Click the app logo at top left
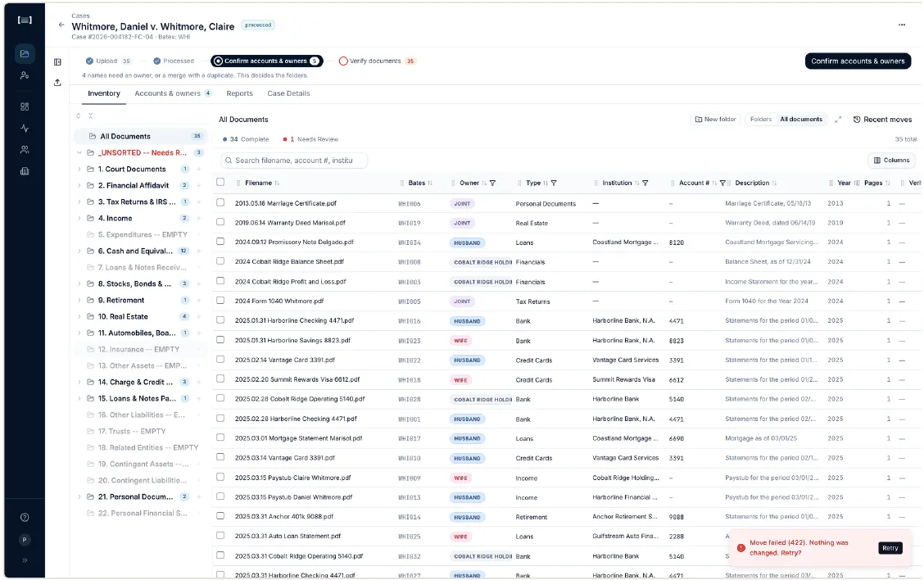The height and width of the screenshot is (580, 924). (x=24, y=20)
